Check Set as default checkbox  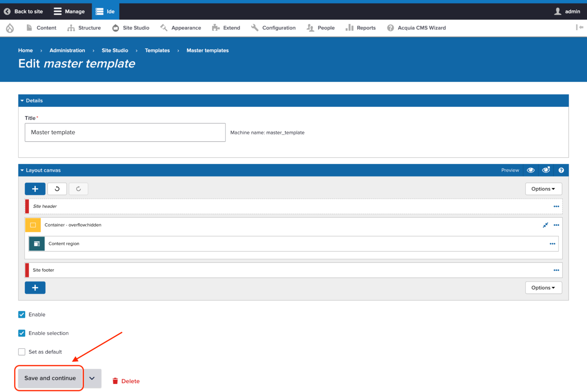point(22,352)
